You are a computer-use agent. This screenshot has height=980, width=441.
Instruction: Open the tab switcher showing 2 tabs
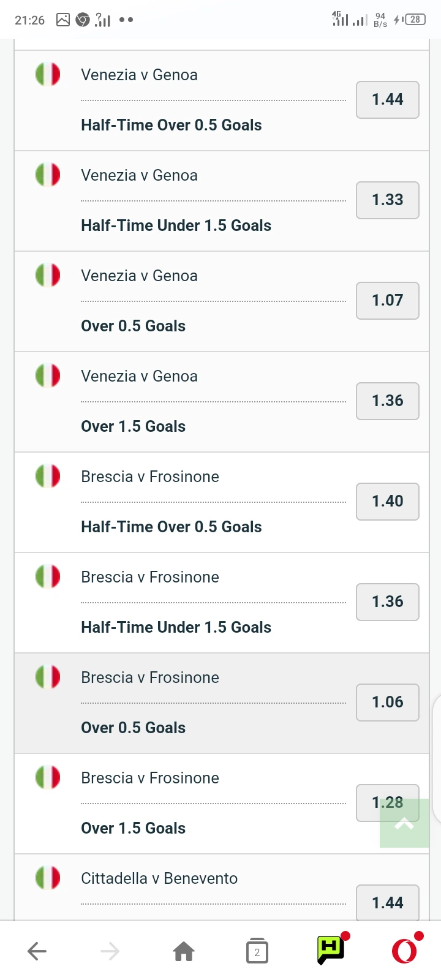click(257, 951)
